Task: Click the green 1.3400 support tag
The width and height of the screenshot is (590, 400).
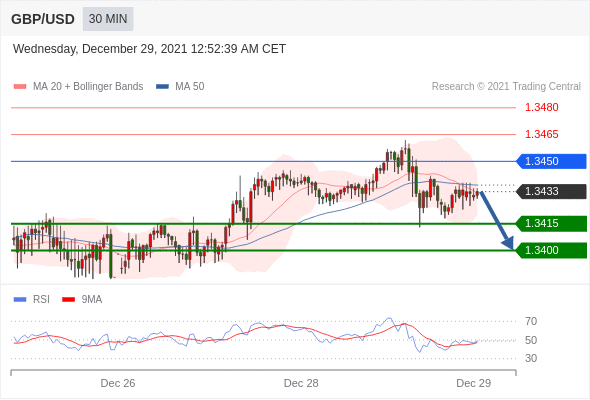Action: (551, 250)
